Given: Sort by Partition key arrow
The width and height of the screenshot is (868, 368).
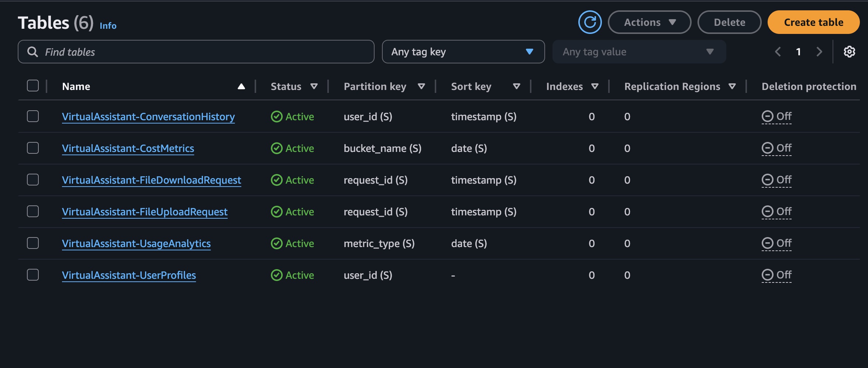Looking at the screenshot, I should point(421,86).
